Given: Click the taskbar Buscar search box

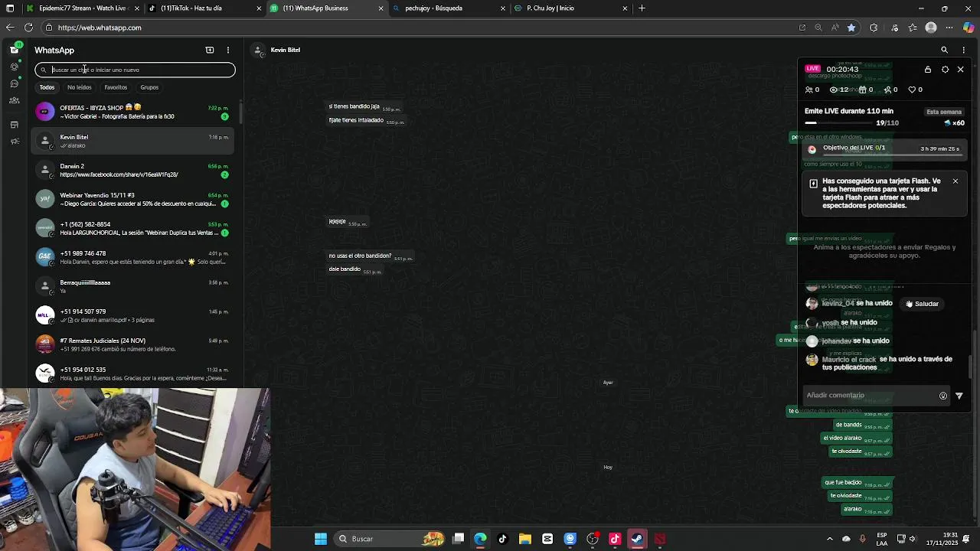Looking at the screenshot, I should click(x=390, y=539).
